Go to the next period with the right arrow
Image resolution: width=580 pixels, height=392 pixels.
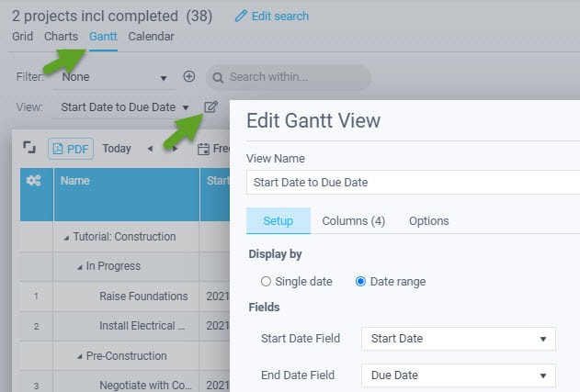(175, 149)
